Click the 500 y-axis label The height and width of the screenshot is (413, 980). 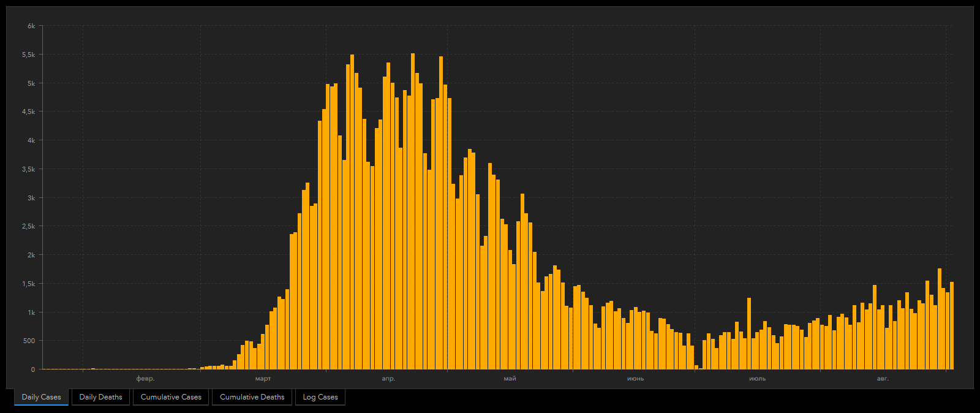tap(29, 341)
